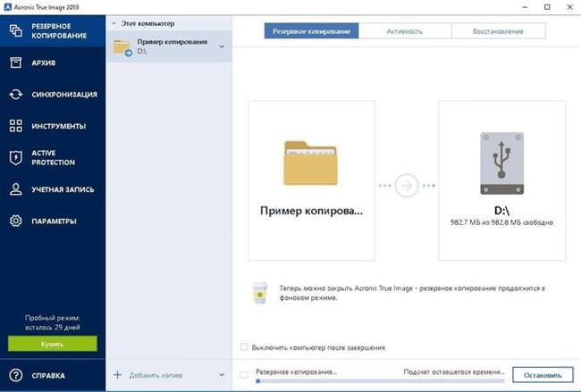Click the backup progress bar

380,381
